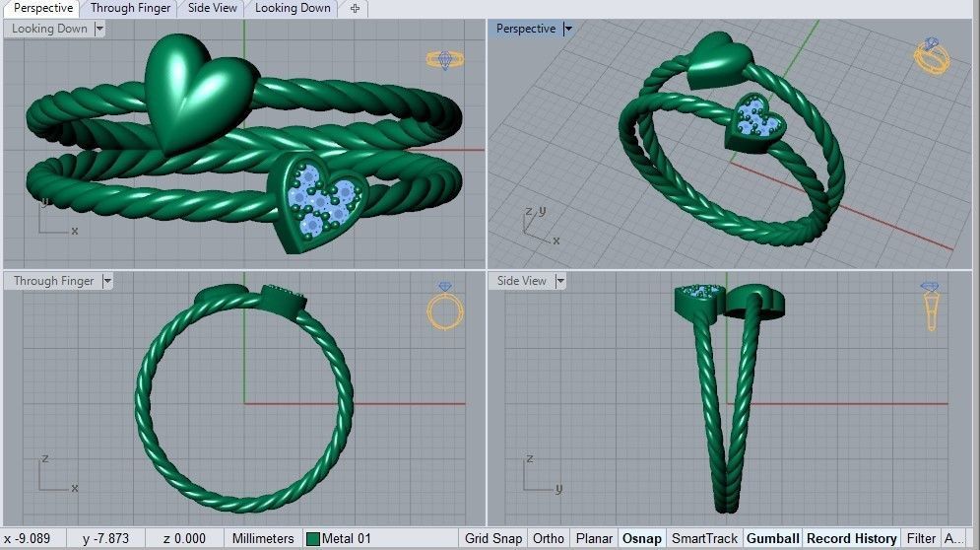Click the ring orientation icon in Side View viewport

coord(931,306)
